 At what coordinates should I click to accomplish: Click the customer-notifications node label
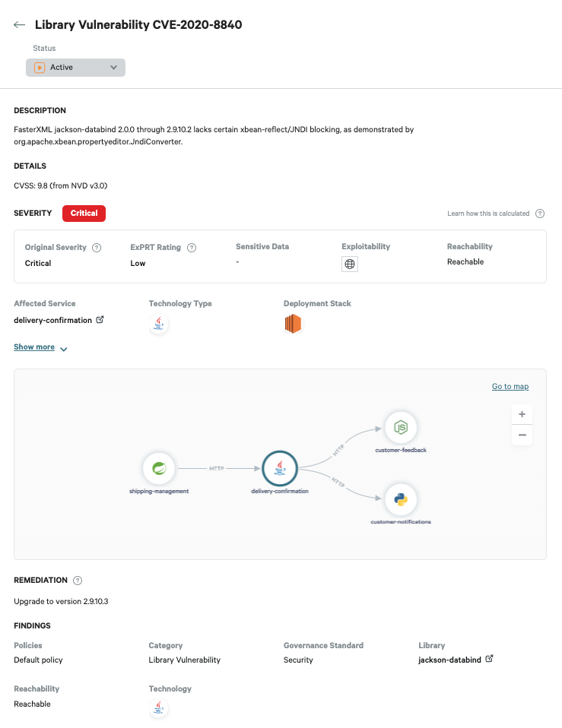[x=401, y=522]
